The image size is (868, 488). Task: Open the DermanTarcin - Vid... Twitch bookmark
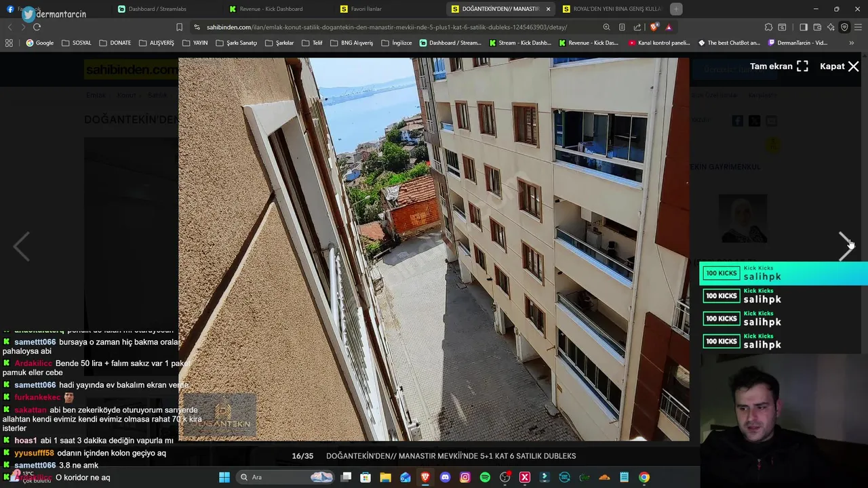point(797,43)
